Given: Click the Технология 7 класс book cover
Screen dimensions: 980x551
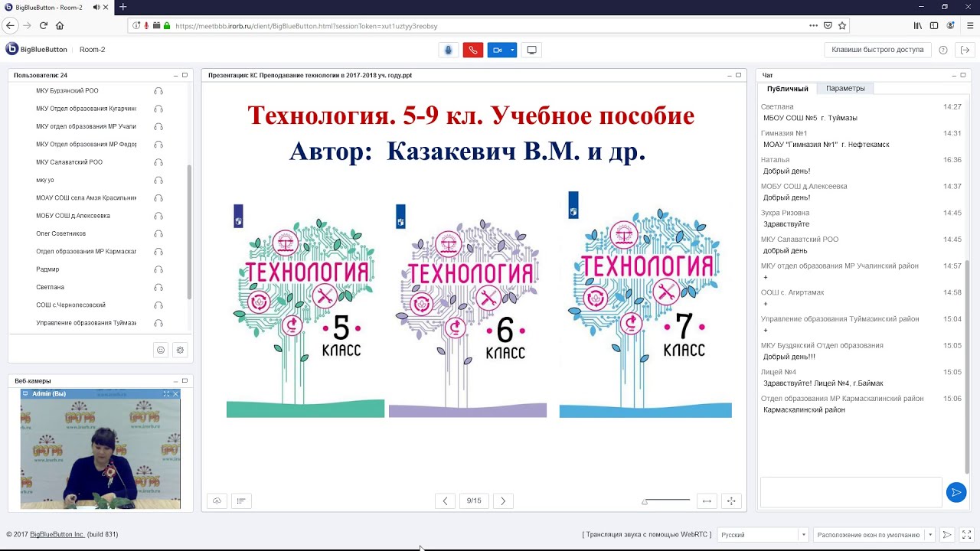Looking at the screenshot, I should coord(645,305).
